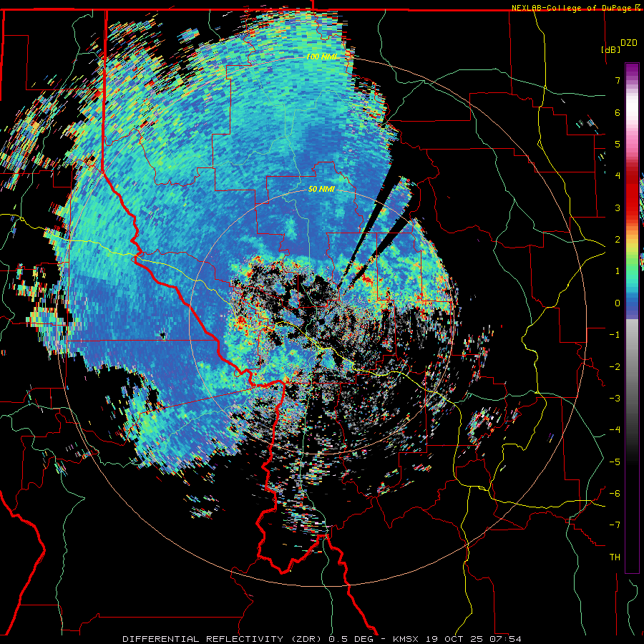Click the '-2' tick label on the scale
Viewport: 644px width, 644px height.
click(x=615, y=367)
